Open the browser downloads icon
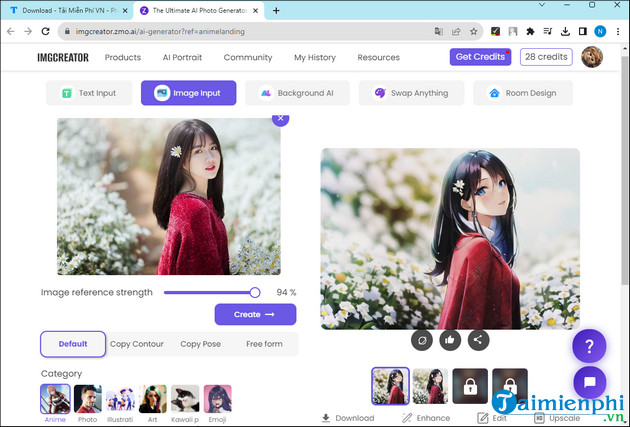The width and height of the screenshot is (630, 427). pos(565,31)
